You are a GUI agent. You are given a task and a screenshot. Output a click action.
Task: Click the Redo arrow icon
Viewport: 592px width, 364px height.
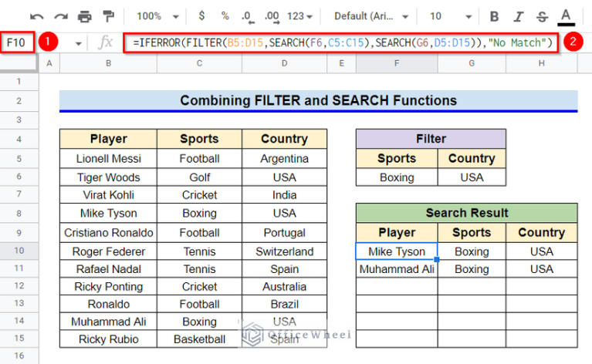[x=60, y=15]
